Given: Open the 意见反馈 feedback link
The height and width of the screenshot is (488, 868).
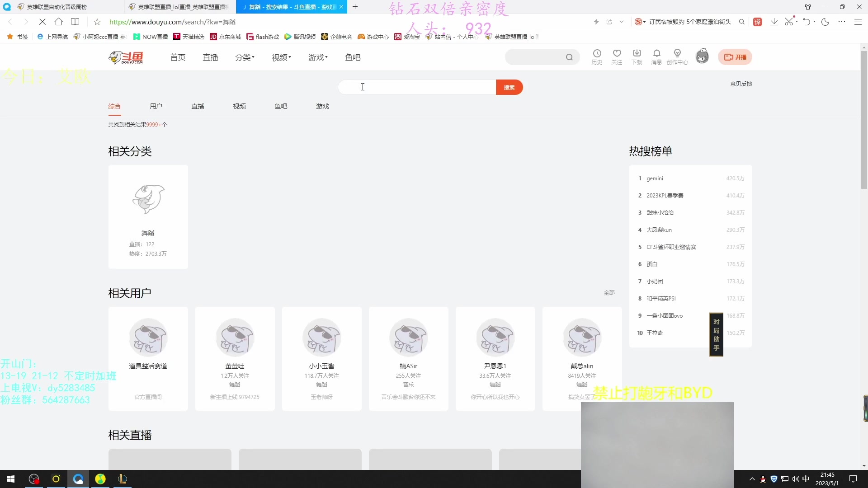Looking at the screenshot, I should [x=741, y=84].
